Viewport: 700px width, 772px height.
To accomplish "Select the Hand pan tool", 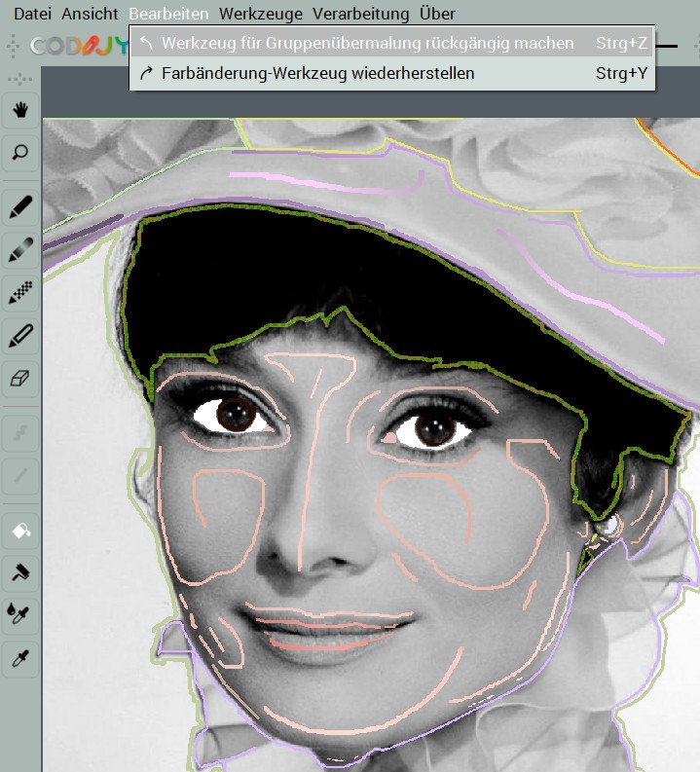I will [20, 110].
